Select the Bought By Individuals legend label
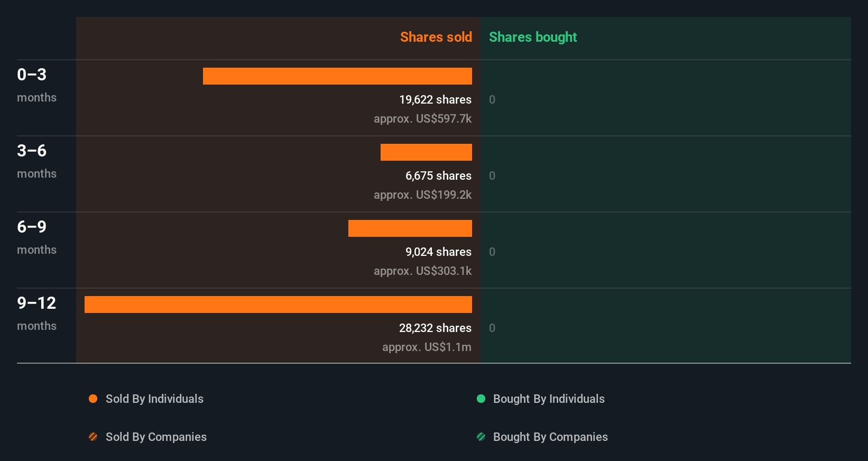The height and width of the screenshot is (461, 868). [549, 399]
